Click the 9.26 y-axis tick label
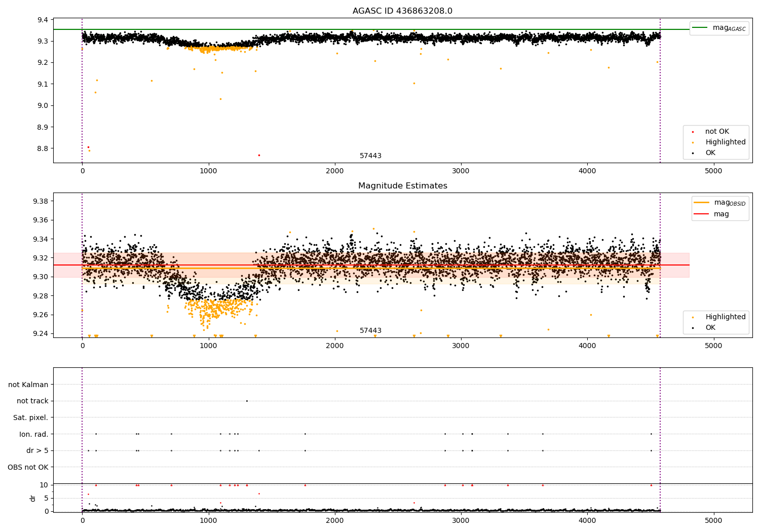 tap(41, 315)
